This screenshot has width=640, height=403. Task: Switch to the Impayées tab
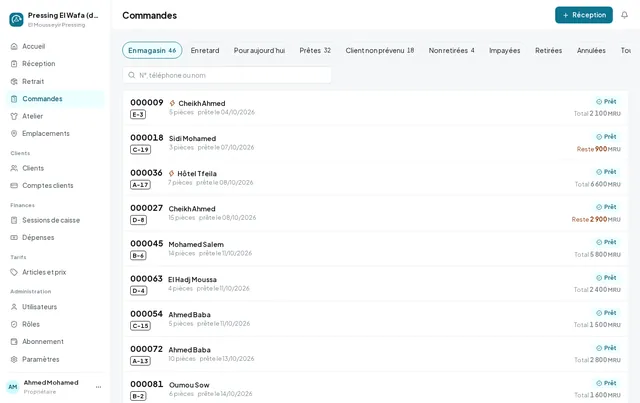504,50
